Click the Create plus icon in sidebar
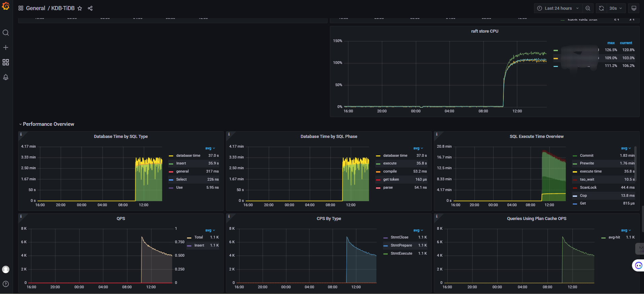This screenshot has height=294, width=644. pos(6,47)
